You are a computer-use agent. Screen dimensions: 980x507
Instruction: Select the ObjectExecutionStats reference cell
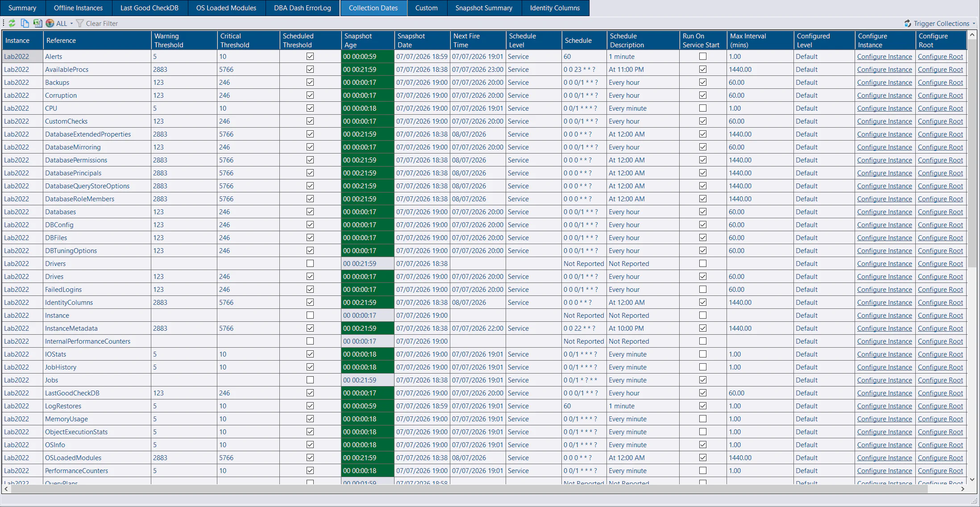coord(97,432)
